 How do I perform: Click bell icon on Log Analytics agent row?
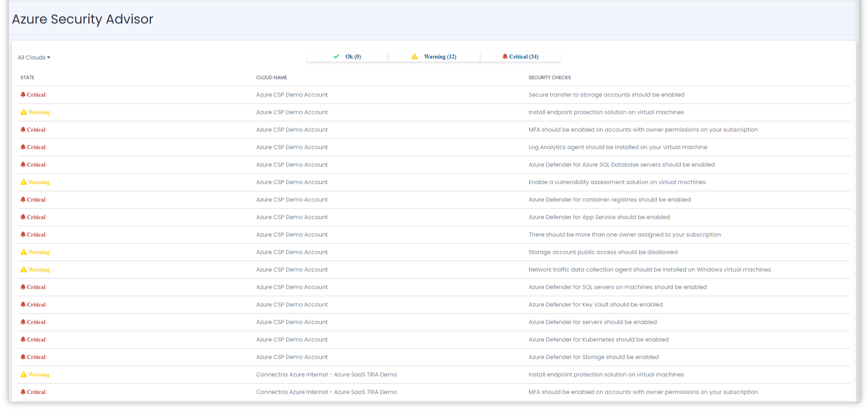tap(23, 147)
